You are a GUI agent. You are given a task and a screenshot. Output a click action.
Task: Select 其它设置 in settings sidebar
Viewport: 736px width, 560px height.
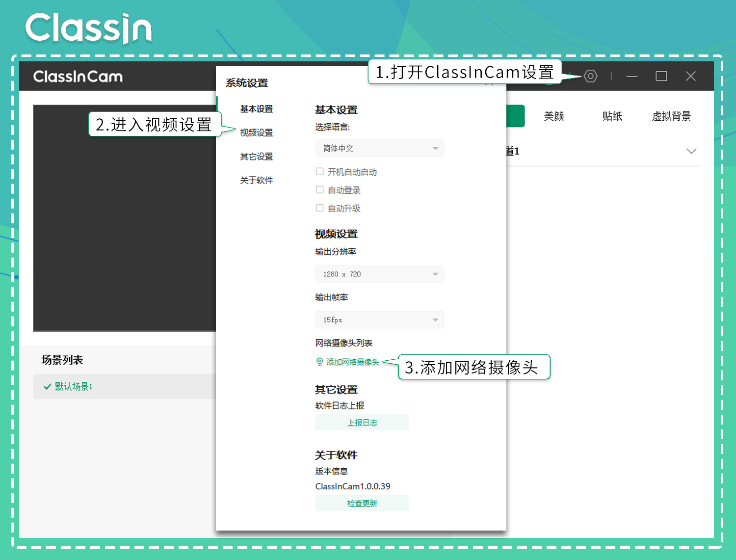pyautogui.click(x=257, y=157)
